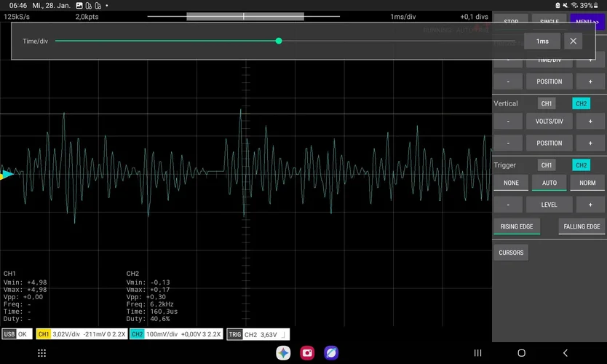Viewport: 607px width, 364px height.
Task: Click the horizontal POSITION button
Action: point(549,82)
